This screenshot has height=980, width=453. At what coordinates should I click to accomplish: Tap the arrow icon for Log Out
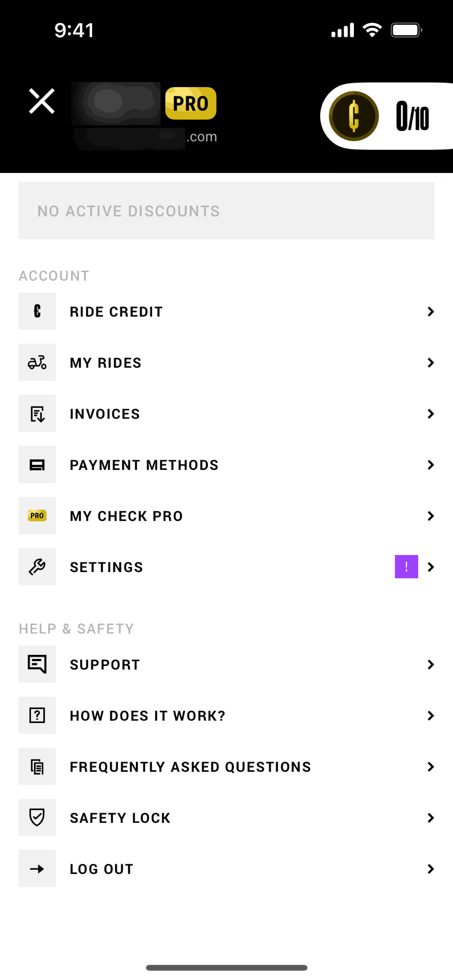[x=37, y=869]
